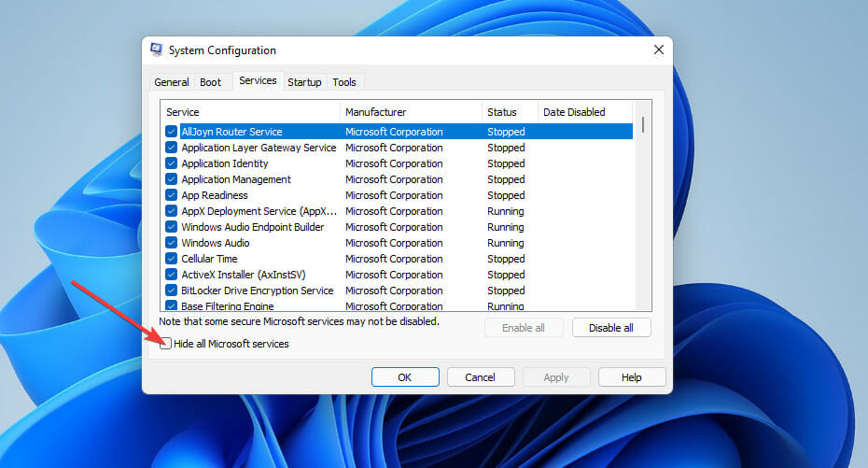
Task: Open the Startup tab
Action: pyautogui.click(x=304, y=82)
